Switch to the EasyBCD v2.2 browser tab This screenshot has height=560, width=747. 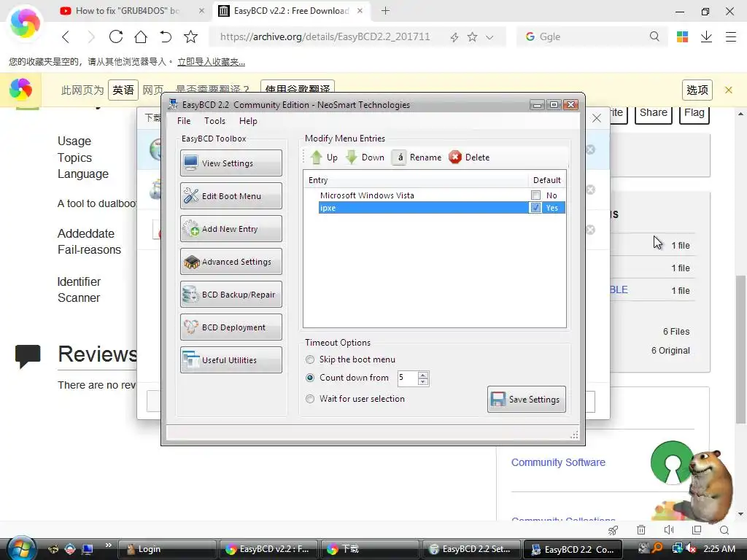[x=290, y=11]
